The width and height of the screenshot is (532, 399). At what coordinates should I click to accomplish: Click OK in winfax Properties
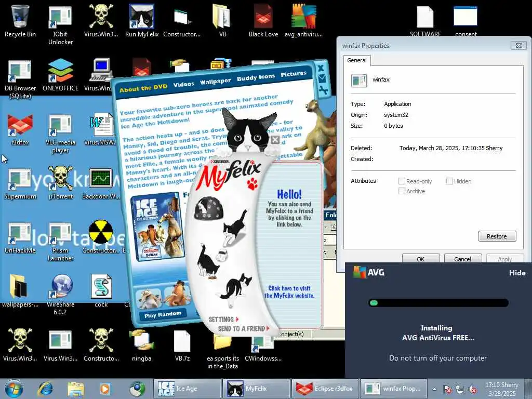pyautogui.click(x=421, y=259)
